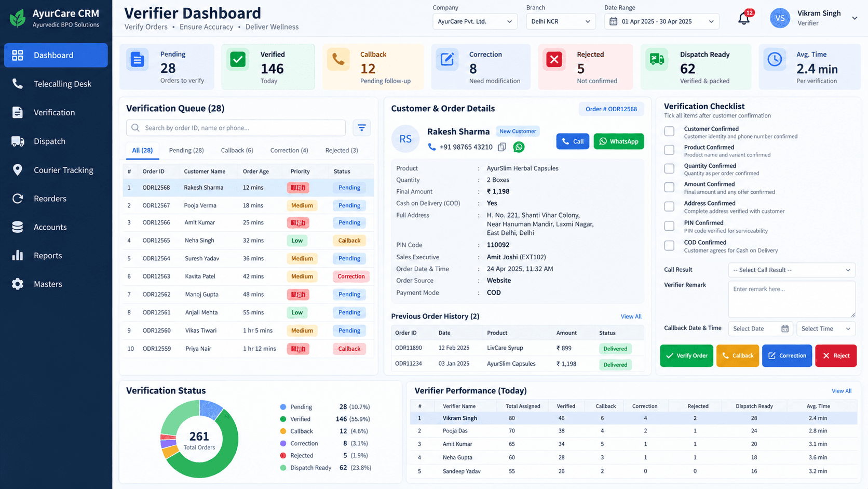Click the Reorders refresh icon in sidebar
The image size is (868, 489).
click(x=18, y=199)
